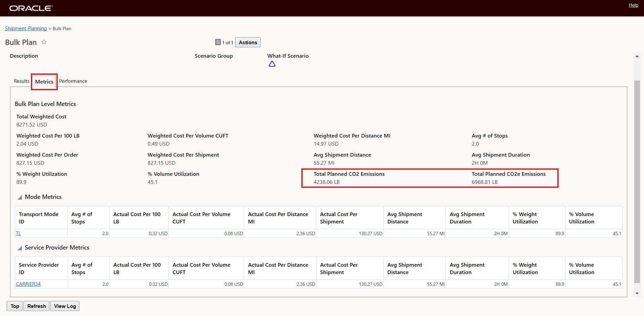This screenshot has width=644, height=316.
Task: Open the CARRIER34 service provider link
Action: pyautogui.click(x=28, y=284)
